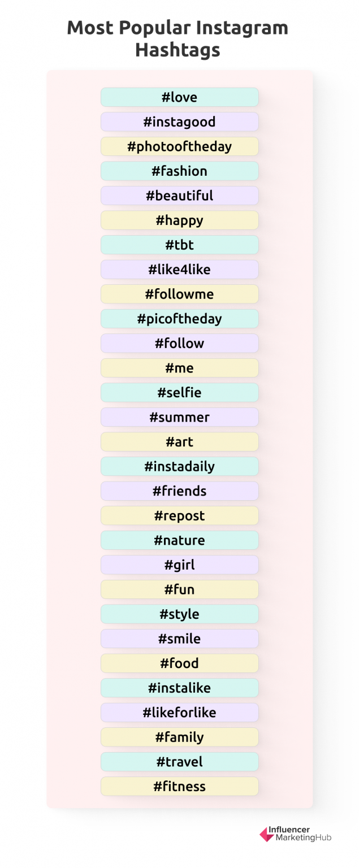Click the #selfie hashtag
The height and width of the screenshot is (868, 359).
coord(179,392)
